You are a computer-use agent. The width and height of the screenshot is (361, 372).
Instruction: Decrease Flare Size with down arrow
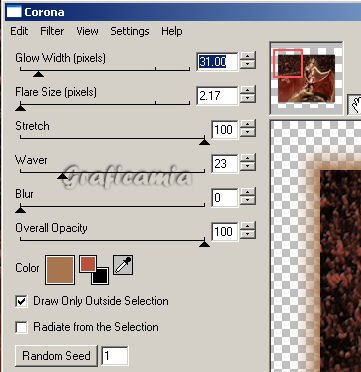[x=248, y=99]
